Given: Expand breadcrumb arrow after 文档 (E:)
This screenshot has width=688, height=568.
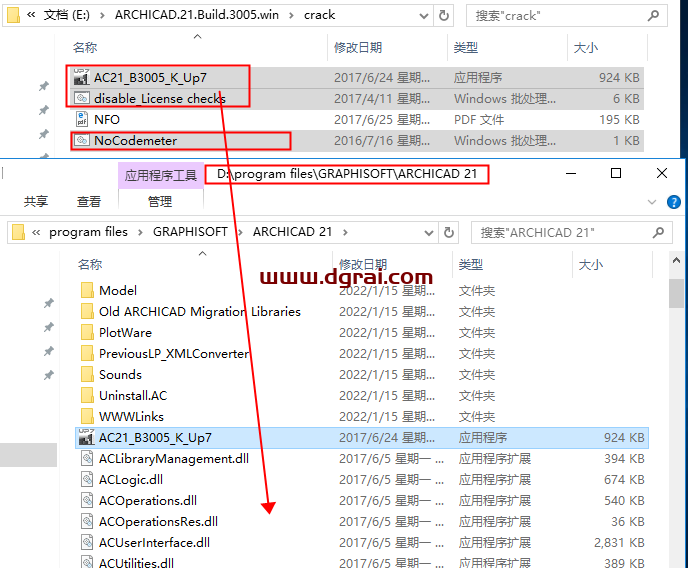Looking at the screenshot, I should click(x=102, y=15).
